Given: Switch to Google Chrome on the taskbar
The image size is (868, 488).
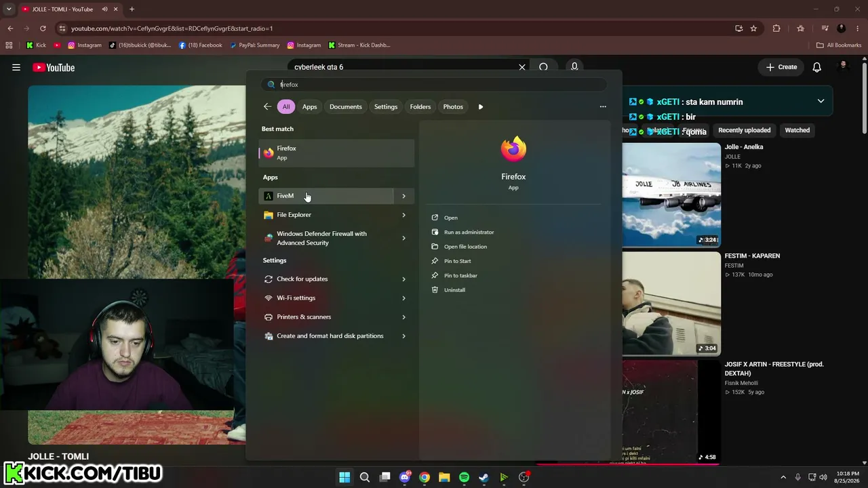Looking at the screenshot, I should 425,477.
